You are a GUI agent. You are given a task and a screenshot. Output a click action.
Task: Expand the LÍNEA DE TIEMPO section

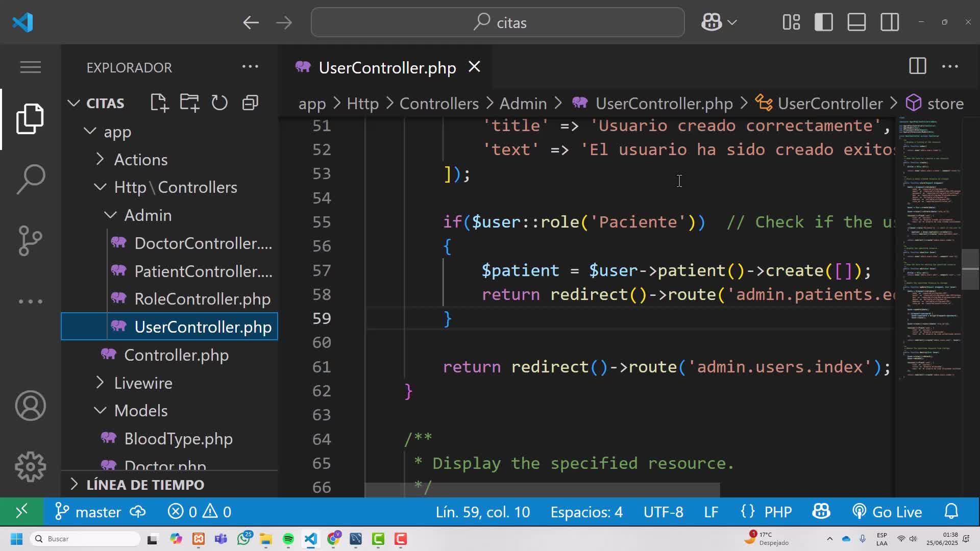coord(169,485)
